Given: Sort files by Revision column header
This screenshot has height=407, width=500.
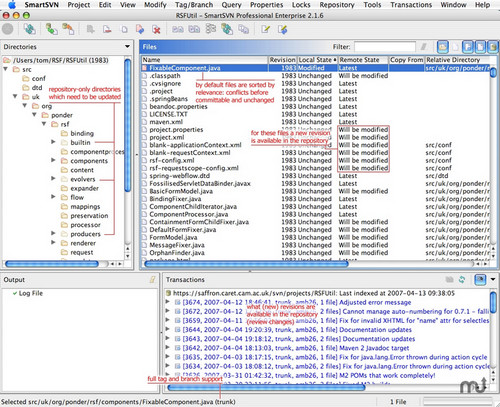Looking at the screenshot, I should [x=282, y=60].
